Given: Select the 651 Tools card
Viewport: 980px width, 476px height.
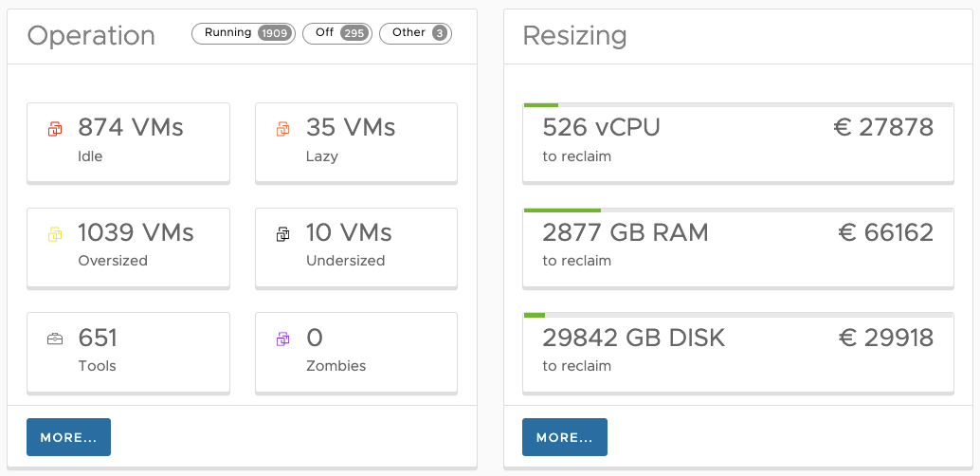Looking at the screenshot, I should tap(128, 353).
